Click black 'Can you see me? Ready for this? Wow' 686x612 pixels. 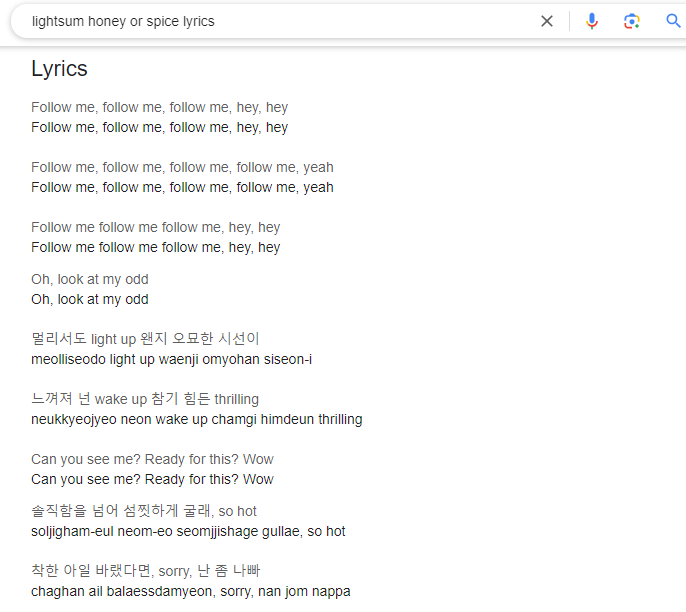152,479
